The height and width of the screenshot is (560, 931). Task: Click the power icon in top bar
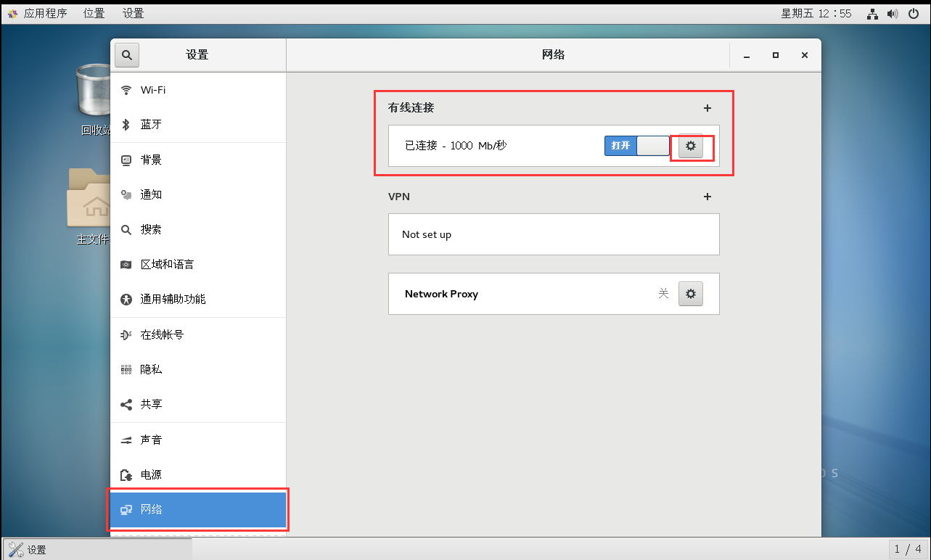click(x=913, y=13)
